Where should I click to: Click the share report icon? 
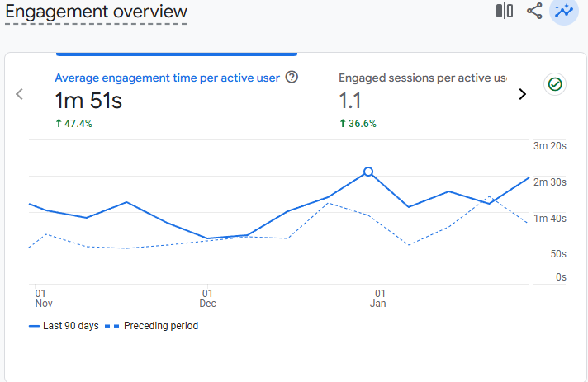534,11
